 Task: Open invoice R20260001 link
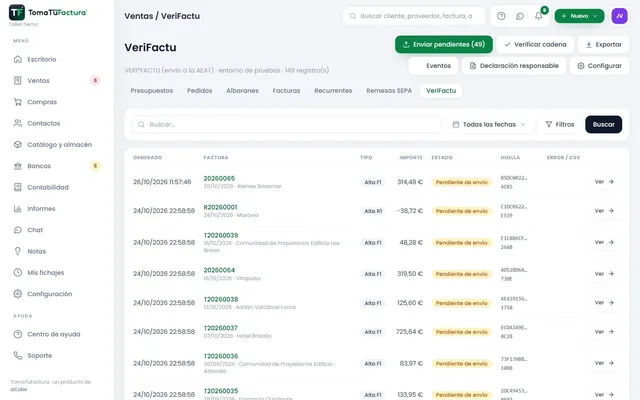[x=220, y=207]
